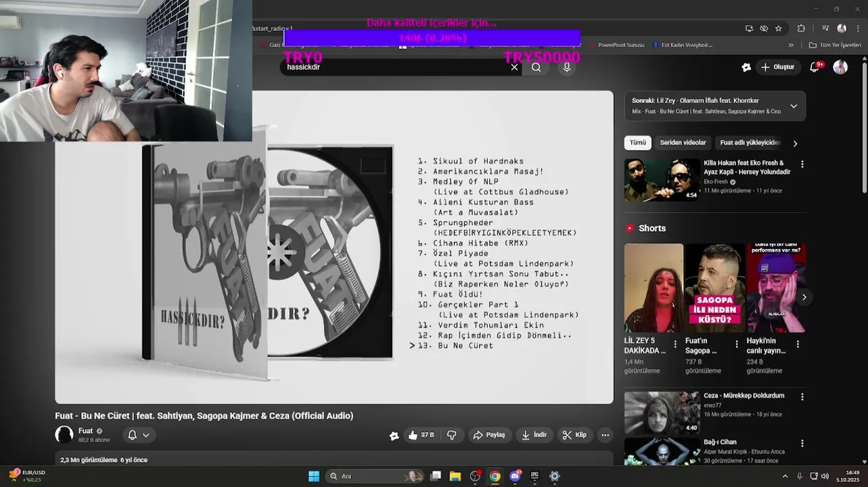Open the Hayki'nin canlı yayın short

click(x=776, y=287)
